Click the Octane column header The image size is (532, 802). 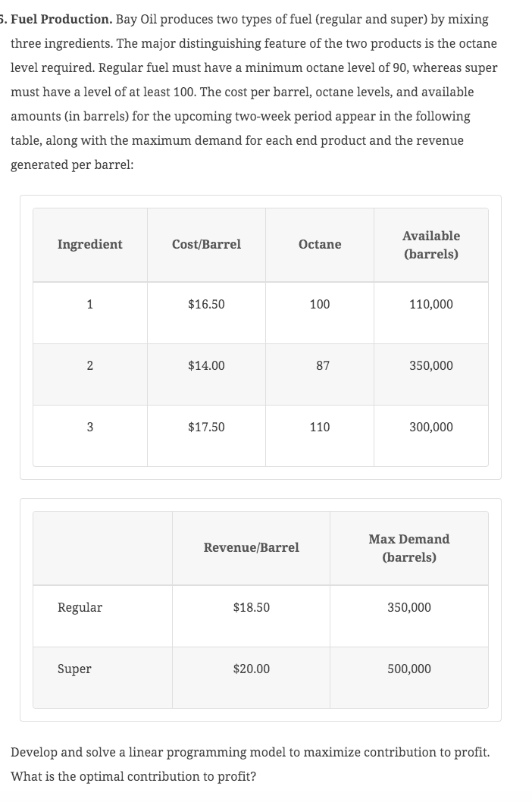point(320,244)
